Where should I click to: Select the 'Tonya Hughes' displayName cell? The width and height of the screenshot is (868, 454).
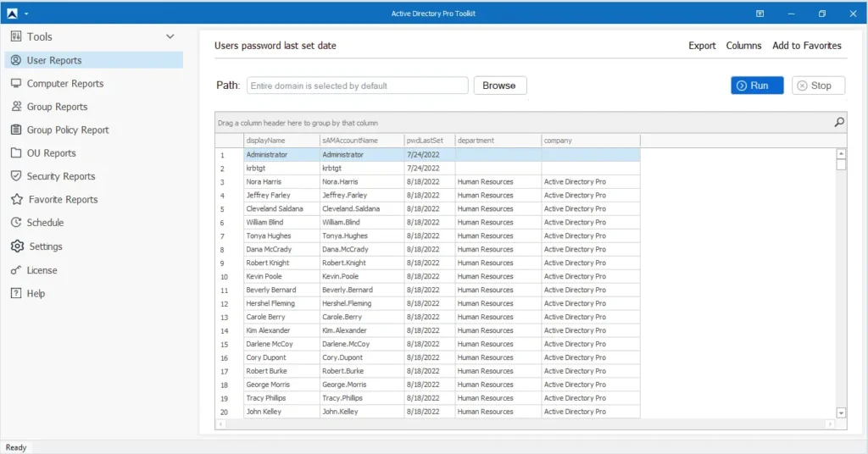click(x=281, y=235)
